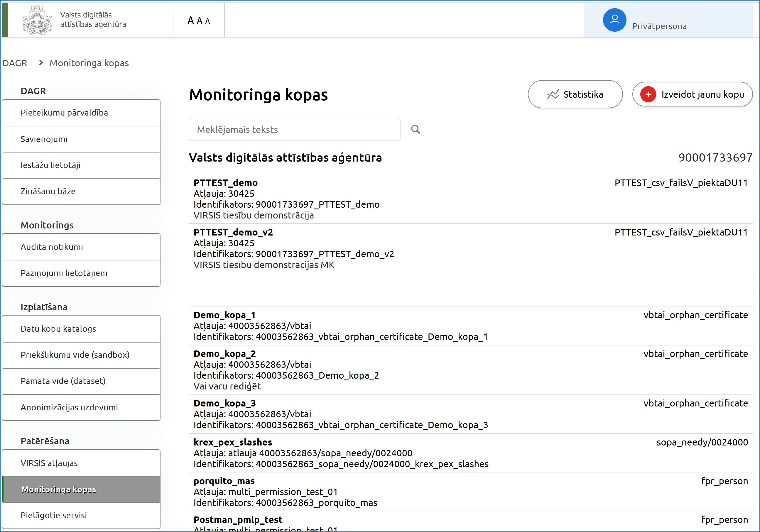Click Vai varu rediģēt description text
The width and height of the screenshot is (760, 532).
pos(227,387)
